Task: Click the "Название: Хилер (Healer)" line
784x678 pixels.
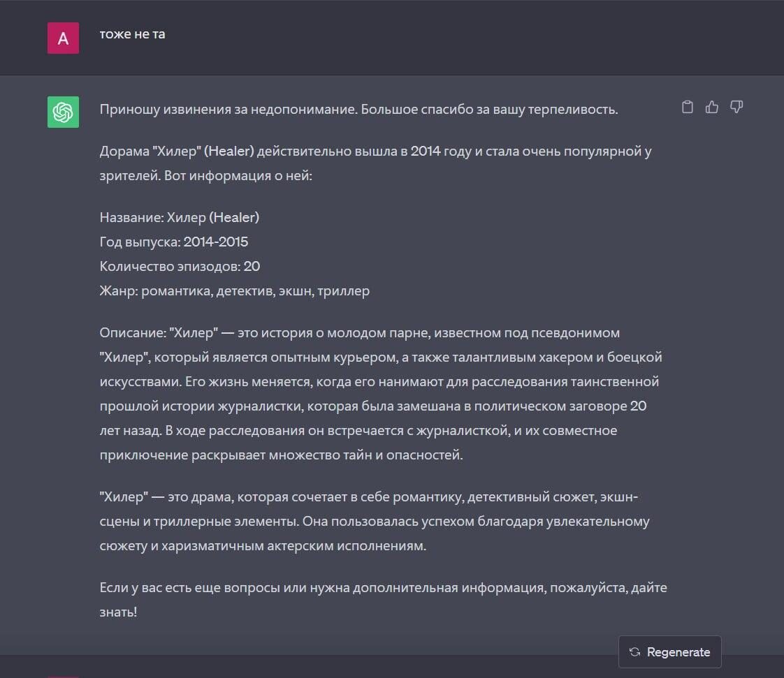Action: click(x=180, y=217)
